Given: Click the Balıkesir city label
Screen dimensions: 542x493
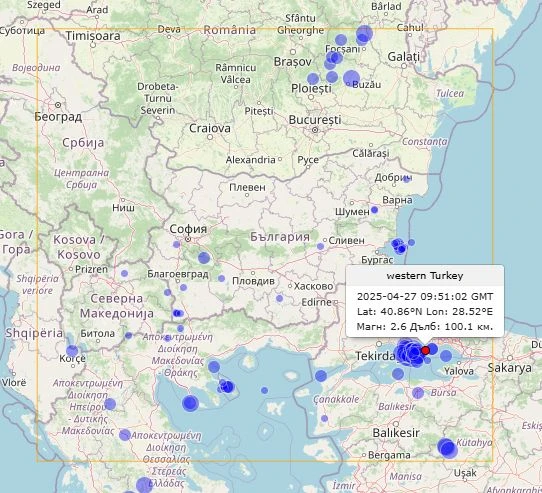Looking at the screenshot, I should [x=396, y=432].
